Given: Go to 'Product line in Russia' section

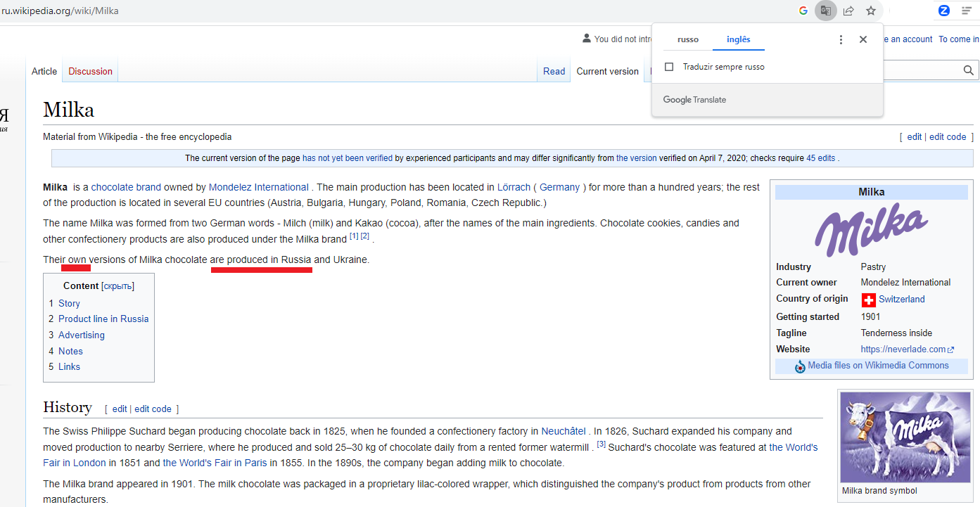Looking at the screenshot, I should click(103, 319).
